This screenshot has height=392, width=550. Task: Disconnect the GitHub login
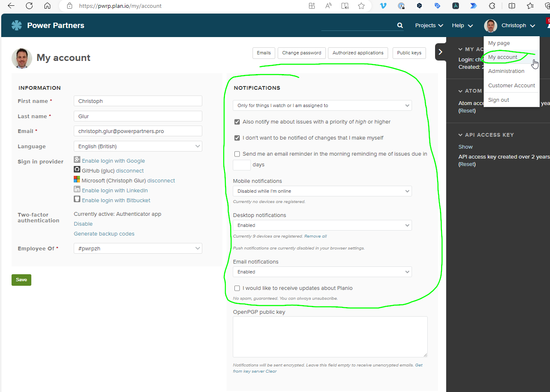pyautogui.click(x=130, y=171)
